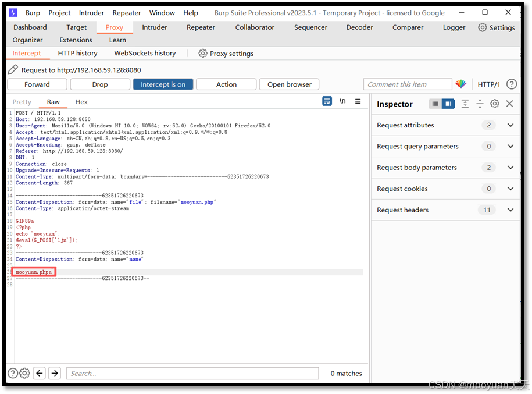Image resolution: width=532 pixels, height=394 pixels.
Task: Open the Intruder menu in menu bar
Action: [x=91, y=13]
